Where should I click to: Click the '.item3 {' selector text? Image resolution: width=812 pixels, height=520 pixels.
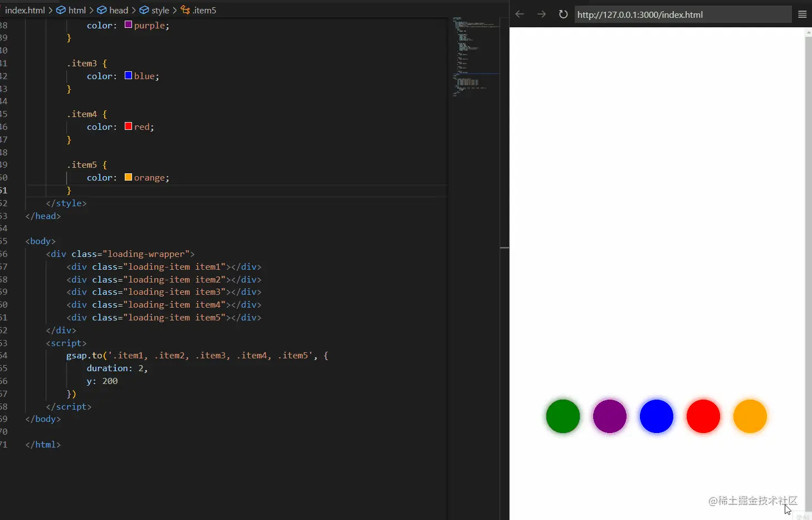87,64
